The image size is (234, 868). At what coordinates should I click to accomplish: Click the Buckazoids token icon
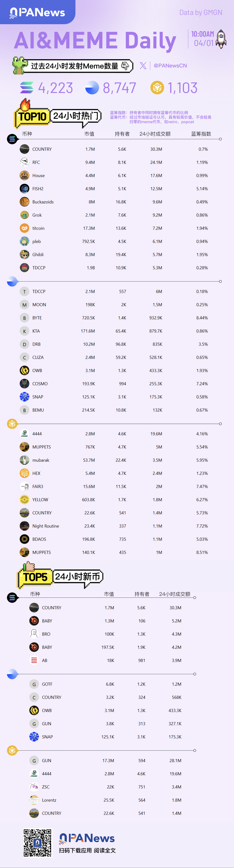click(24, 202)
